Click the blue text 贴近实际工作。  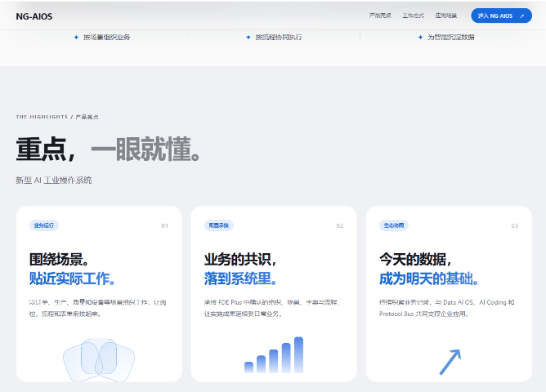[x=73, y=278]
